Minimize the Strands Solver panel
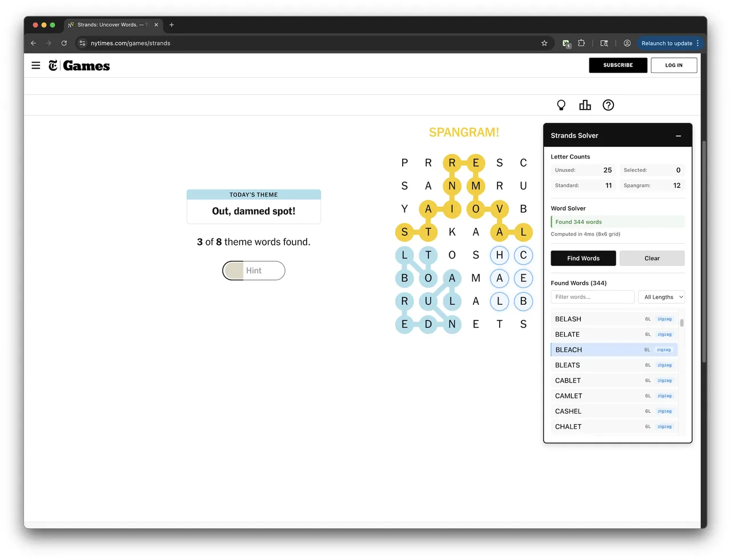Image resolution: width=731 pixels, height=560 pixels. [678, 136]
